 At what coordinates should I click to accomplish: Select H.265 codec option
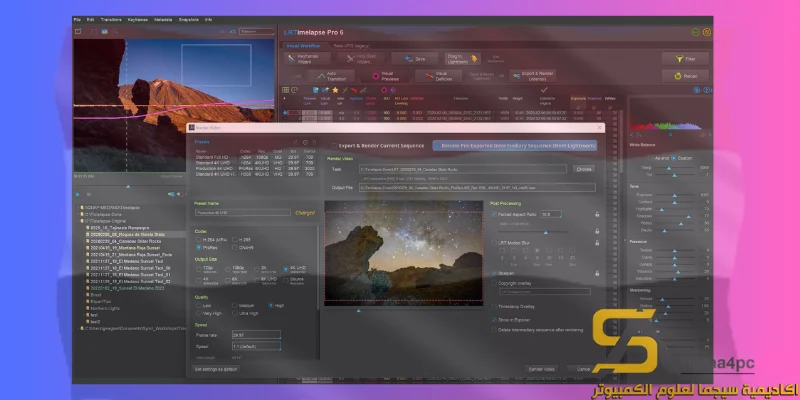[x=235, y=239]
